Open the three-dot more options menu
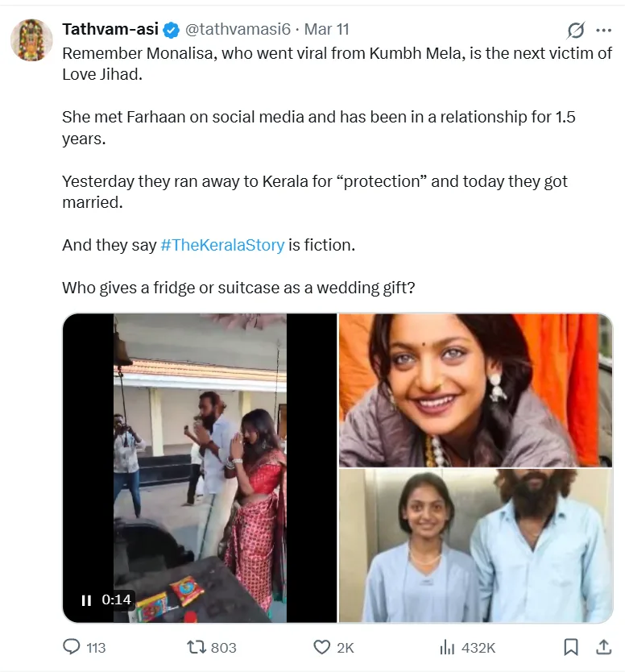Viewport: 625px width, 672px height. (603, 31)
